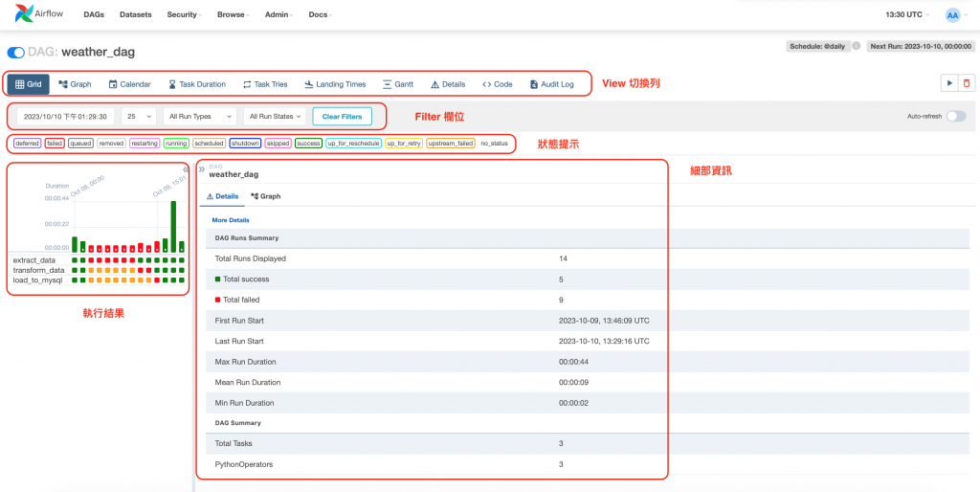Screen dimensions: 980x492
Task: Switch to the Grid view
Action: tap(28, 84)
